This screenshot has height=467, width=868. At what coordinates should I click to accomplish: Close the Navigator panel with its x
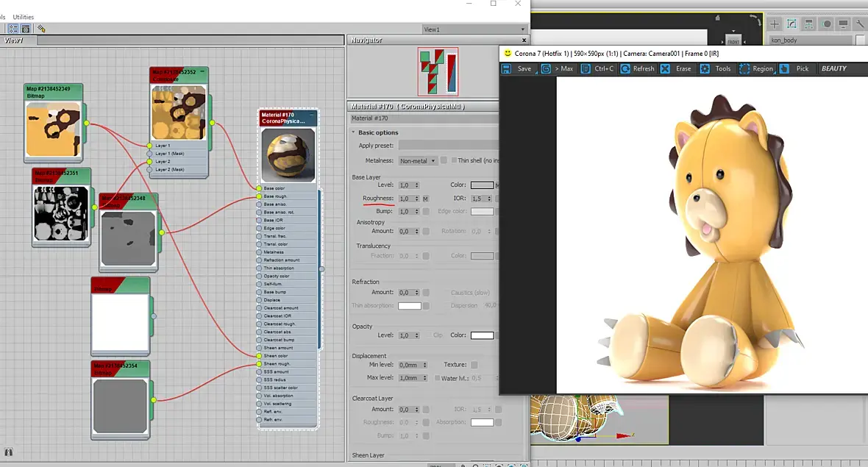click(524, 40)
